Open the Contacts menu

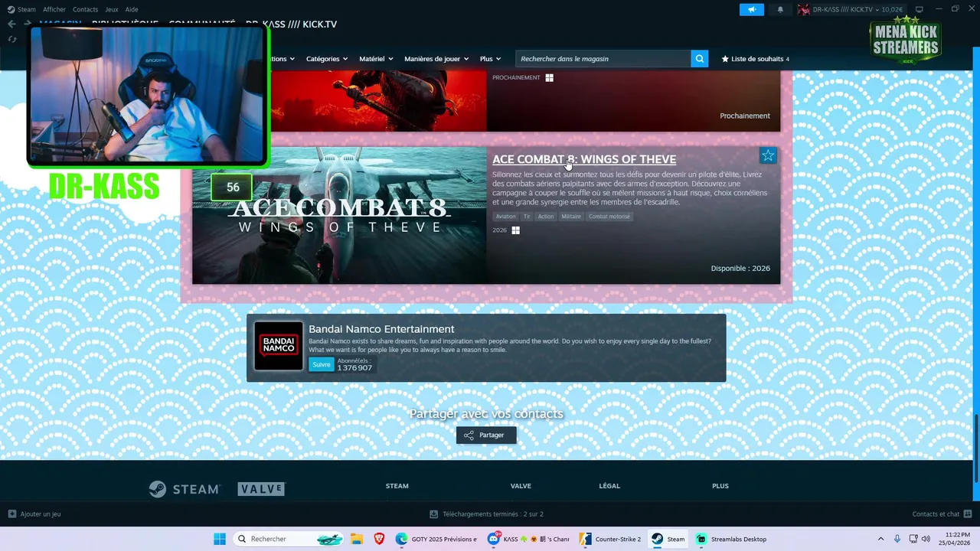(x=85, y=9)
